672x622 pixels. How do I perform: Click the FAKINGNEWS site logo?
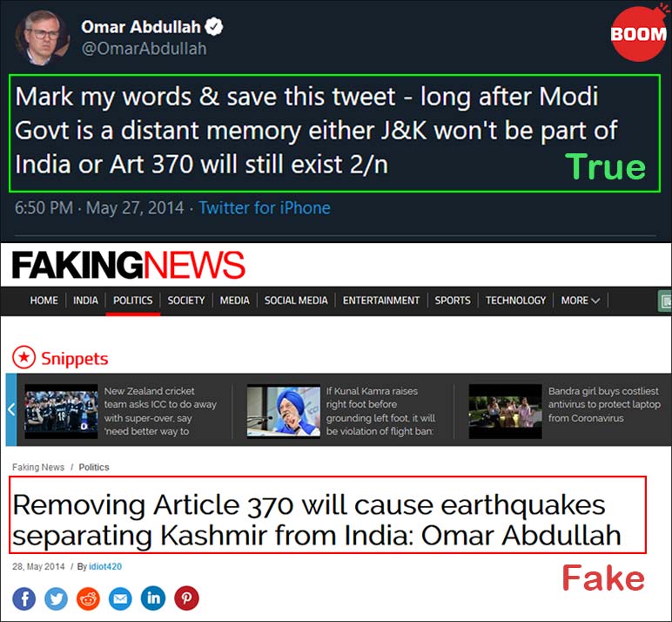coord(128,265)
